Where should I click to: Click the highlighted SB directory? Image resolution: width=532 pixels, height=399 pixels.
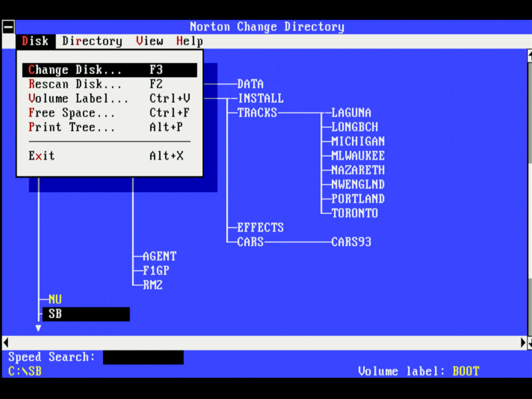[86, 314]
